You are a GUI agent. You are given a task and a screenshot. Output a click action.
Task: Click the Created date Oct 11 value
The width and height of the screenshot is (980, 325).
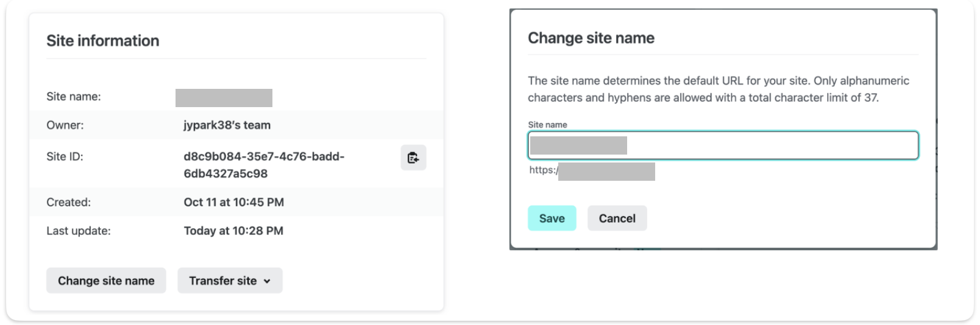[233, 202]
